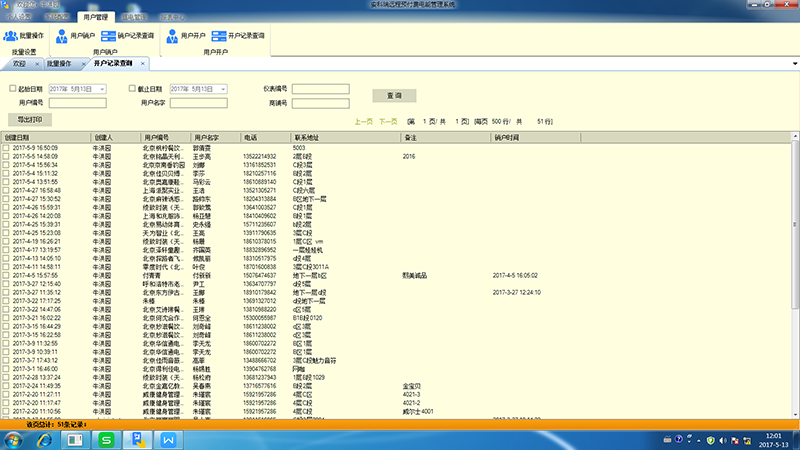Screen dimensions: 800x450
Task: Select cell with timestamp 2017-4-5 16:05:02
Action: pyautogui.click(x=515, y=276)
